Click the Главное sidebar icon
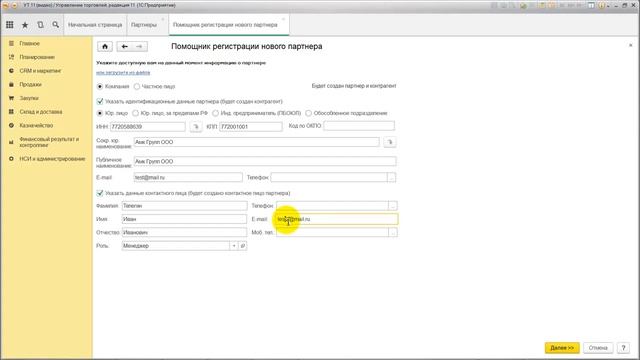The width and height of the screenshot is (640, 360). click(x=11, y=43)
